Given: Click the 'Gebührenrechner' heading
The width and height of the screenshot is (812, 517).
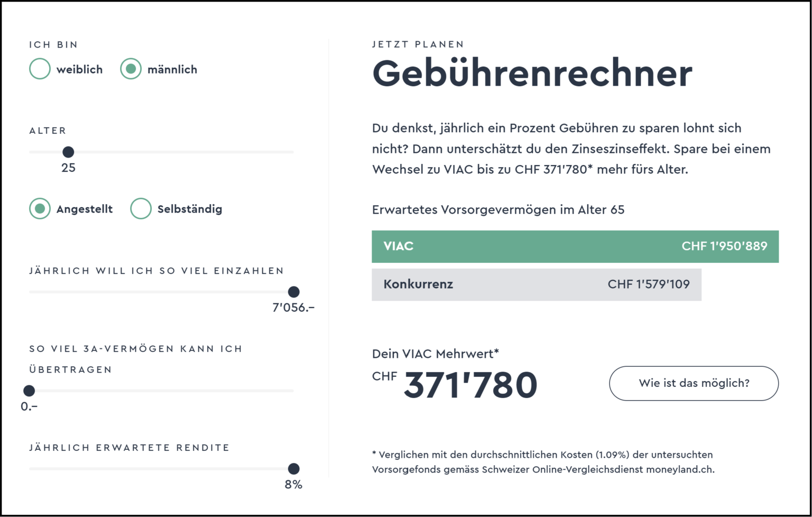Looking at the screenshot, I should click(532, 74).
